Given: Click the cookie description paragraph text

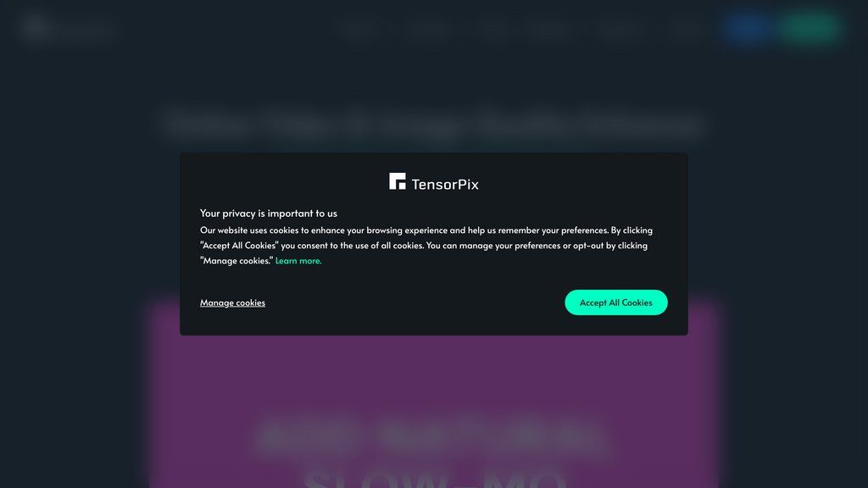Looking at the screenshot, I should click(426, 245).
